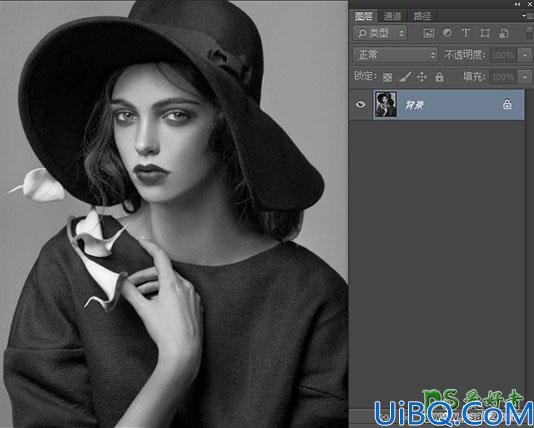
Task: Toggle lock all padlock icon
Action: [x=439, y=77]
